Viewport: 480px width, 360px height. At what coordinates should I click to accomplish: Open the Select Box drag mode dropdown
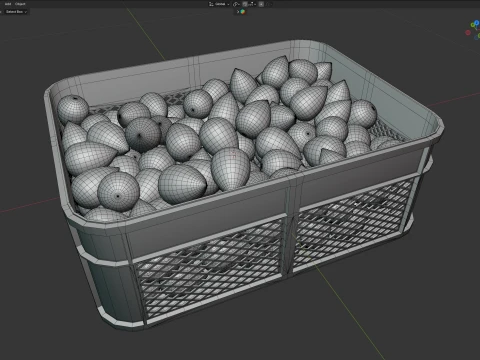tap(16, 12)
